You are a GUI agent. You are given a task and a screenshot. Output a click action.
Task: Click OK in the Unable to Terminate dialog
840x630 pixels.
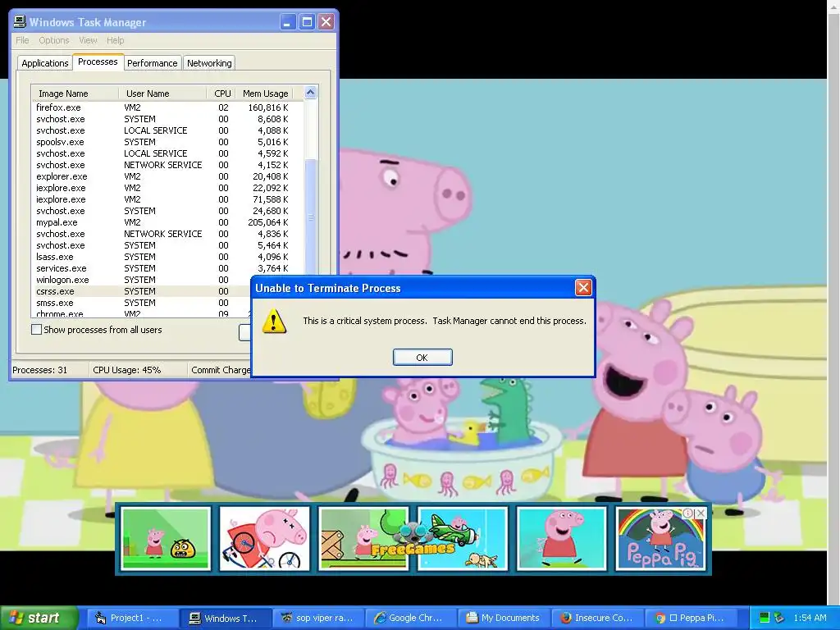pyautogui.click(x=422, y=358)
